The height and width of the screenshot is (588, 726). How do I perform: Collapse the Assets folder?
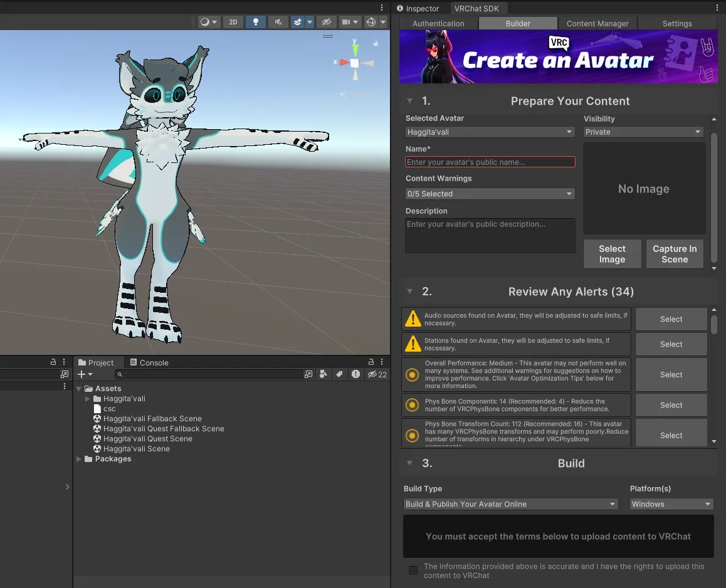[79, 389]
